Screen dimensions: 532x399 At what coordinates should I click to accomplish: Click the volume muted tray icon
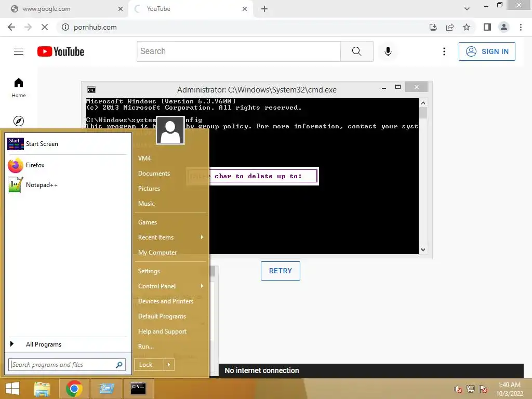[458, 389]
